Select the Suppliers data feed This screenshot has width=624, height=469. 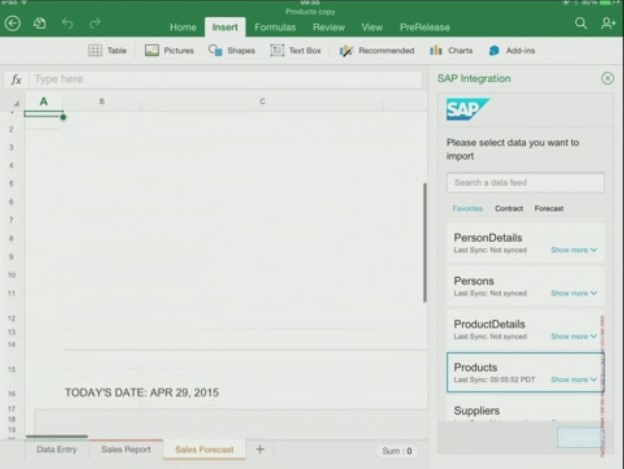click(x=525, y=410)
